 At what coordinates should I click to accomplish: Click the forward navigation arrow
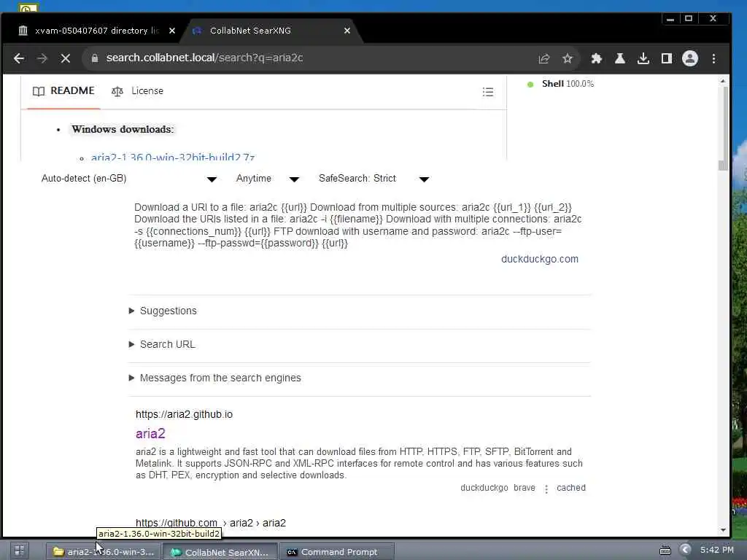(x=42, y=58)
